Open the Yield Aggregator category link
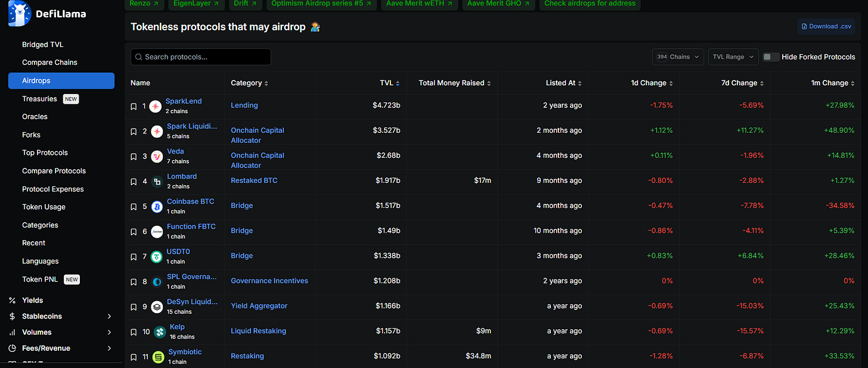 tap(259, 305)
